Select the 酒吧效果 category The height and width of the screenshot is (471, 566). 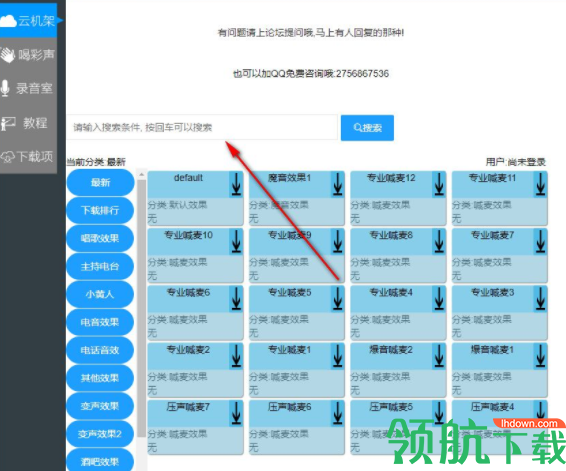click(x=100, y=461)
